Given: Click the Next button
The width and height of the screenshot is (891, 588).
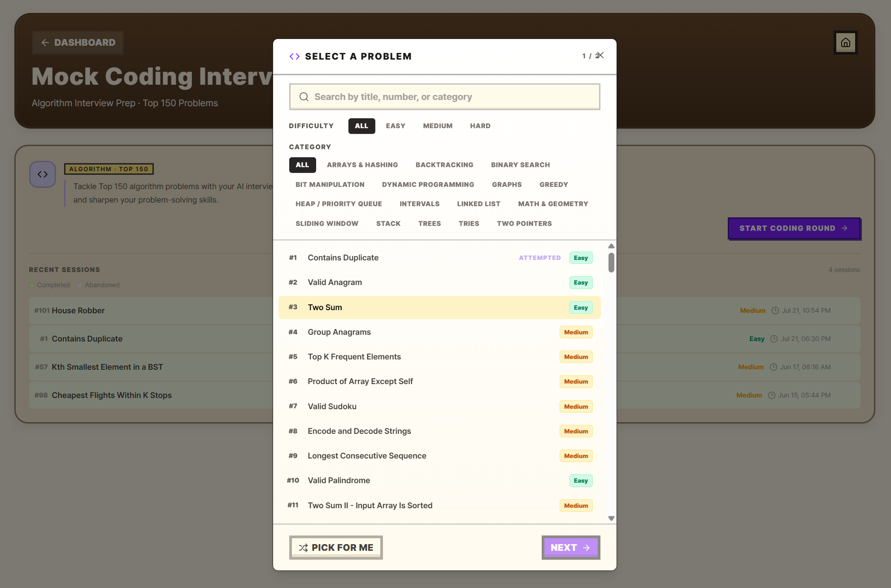Looking at the screenshot, I should tap(570, 548).
